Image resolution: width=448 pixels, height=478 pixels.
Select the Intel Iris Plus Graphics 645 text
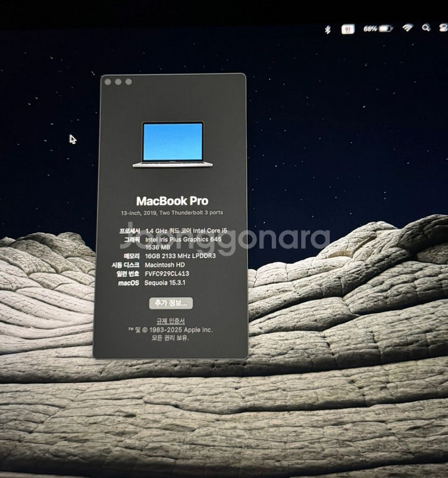[183, 240]
